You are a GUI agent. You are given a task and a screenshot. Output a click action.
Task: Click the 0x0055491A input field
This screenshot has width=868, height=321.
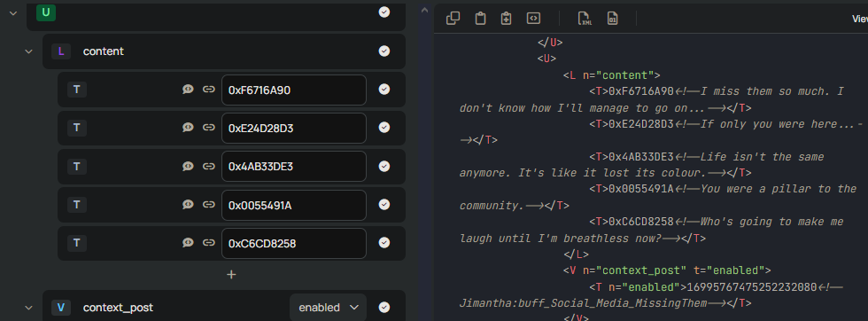(x=294, y=205)
